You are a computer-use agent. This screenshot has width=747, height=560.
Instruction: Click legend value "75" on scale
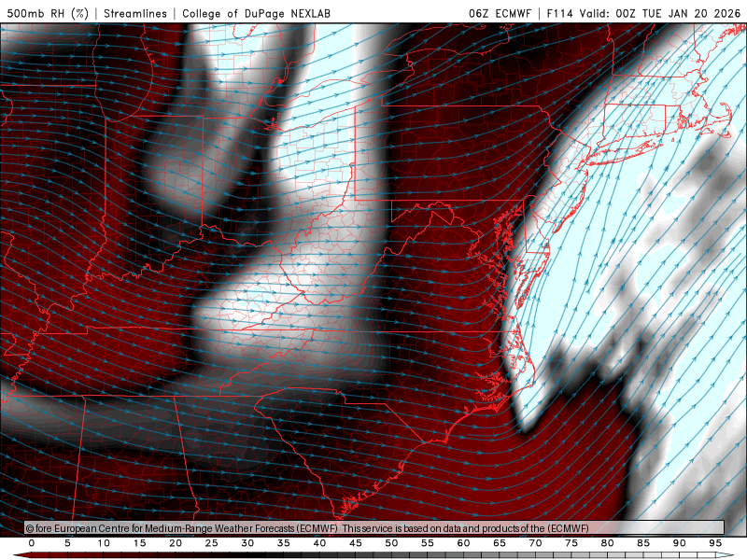pos(571,543)
